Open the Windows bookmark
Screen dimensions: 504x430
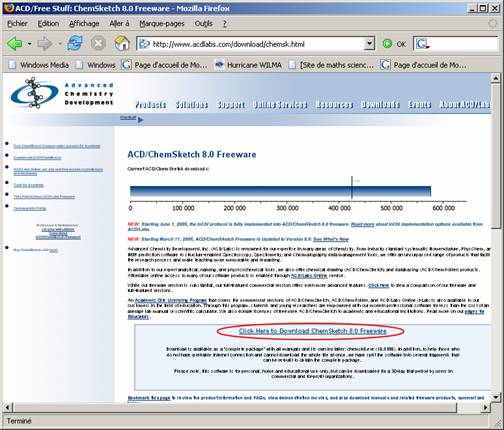pos(96,65)
